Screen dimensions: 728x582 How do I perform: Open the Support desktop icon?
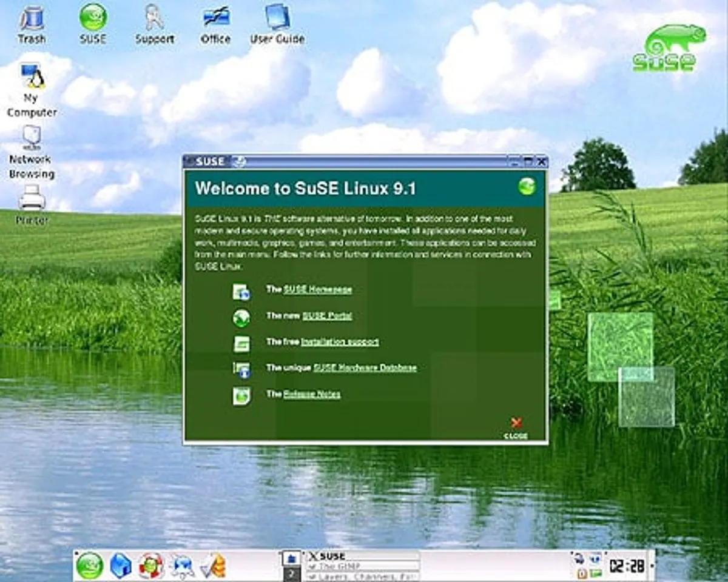[155, 23]
